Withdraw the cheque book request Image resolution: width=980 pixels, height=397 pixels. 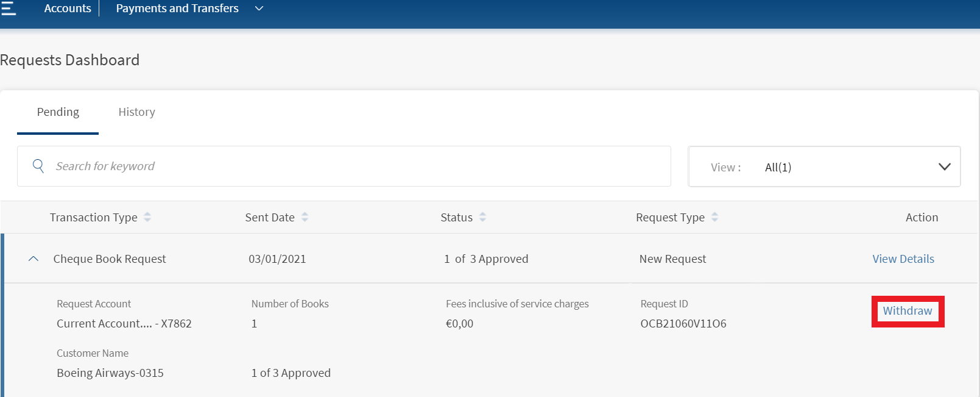tap(907, 311)
